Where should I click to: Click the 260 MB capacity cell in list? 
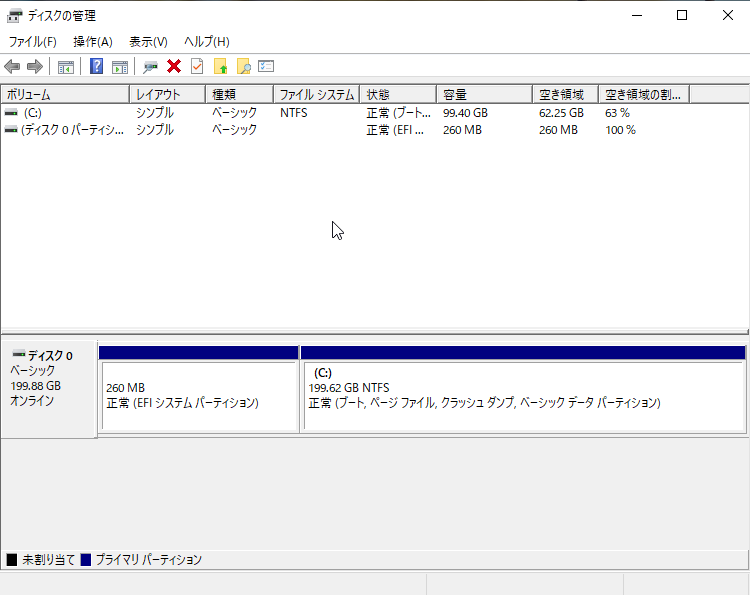(462, 130)
